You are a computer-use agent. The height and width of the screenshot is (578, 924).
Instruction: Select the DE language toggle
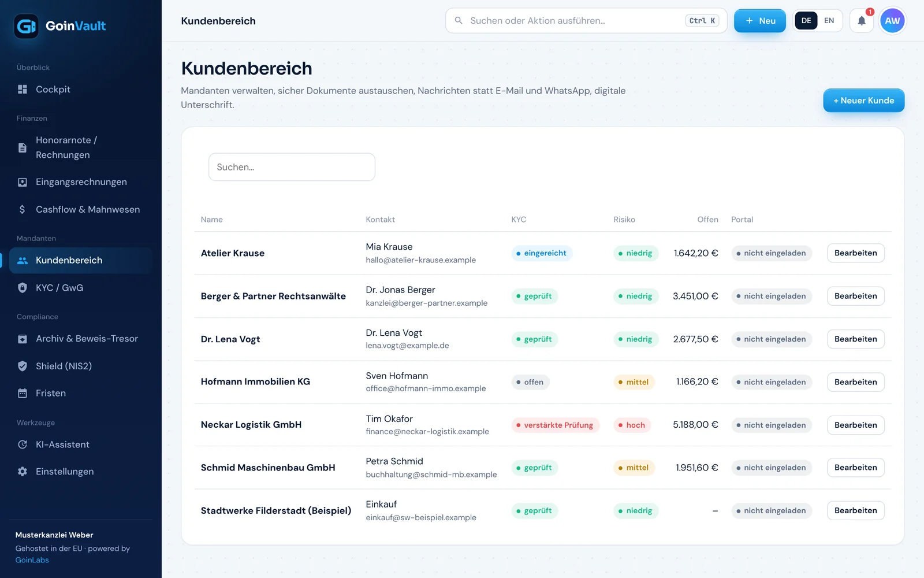806,21
